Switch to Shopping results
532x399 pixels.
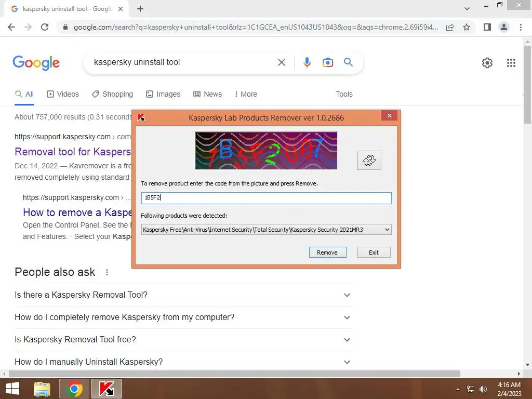[x=112, y=95]
